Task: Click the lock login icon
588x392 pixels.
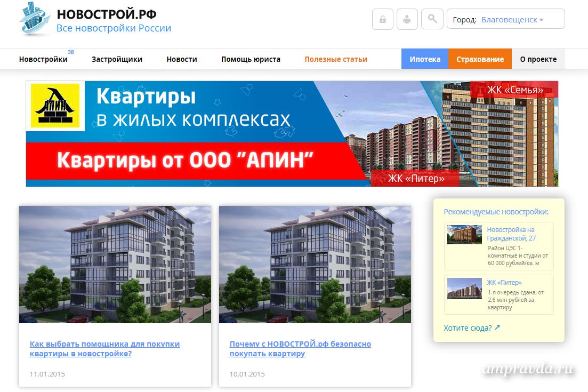Action: (383, 19)
